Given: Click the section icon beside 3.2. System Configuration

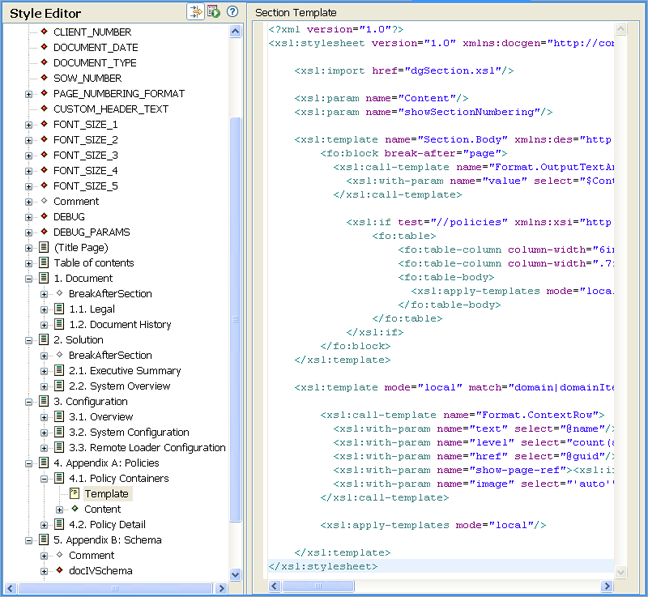Looking at the screenshot, I should pyautogui.click(x=59, y=432).
